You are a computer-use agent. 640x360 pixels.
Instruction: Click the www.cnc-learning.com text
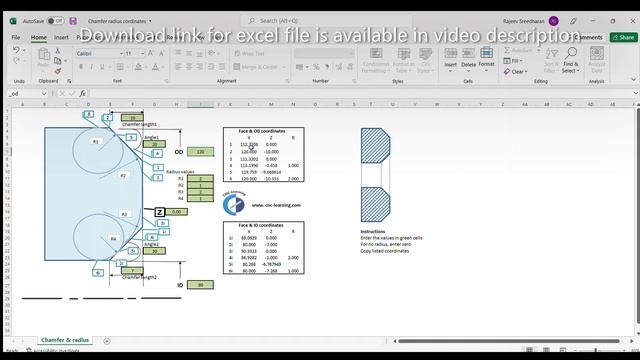click(276, 205)
